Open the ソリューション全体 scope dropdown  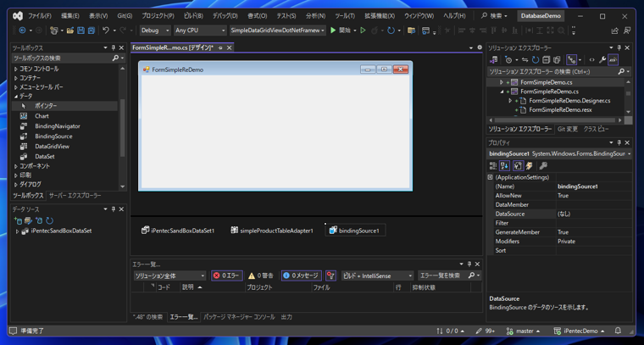169,275
